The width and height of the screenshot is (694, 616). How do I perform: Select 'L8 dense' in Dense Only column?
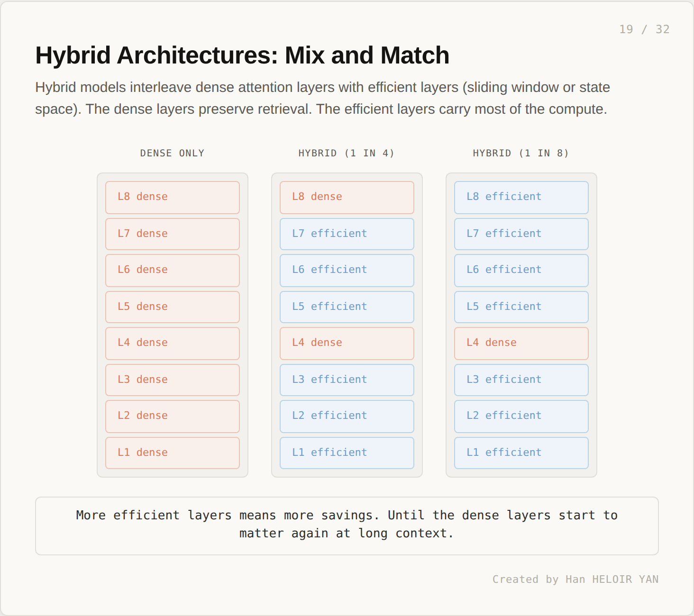pos(173,198)
